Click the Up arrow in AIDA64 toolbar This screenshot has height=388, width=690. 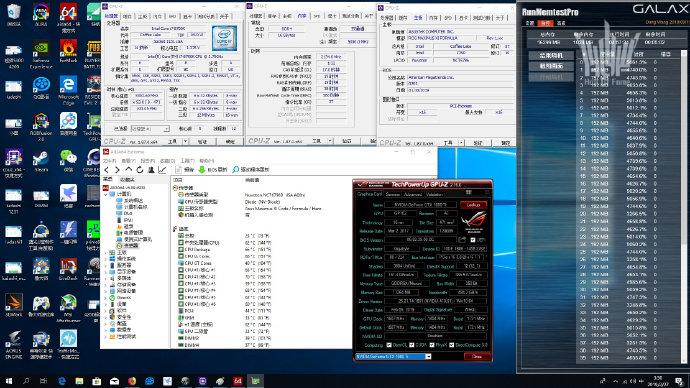pos(128,170)
